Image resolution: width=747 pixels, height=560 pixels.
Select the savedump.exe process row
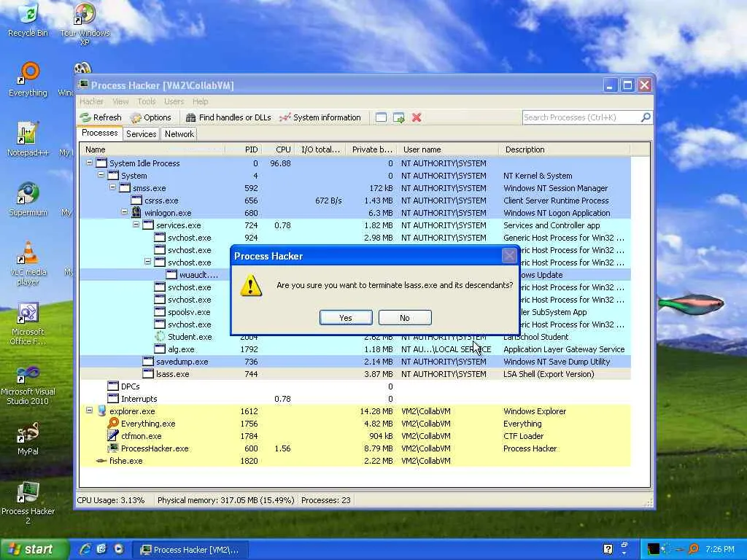click(355, 362)
